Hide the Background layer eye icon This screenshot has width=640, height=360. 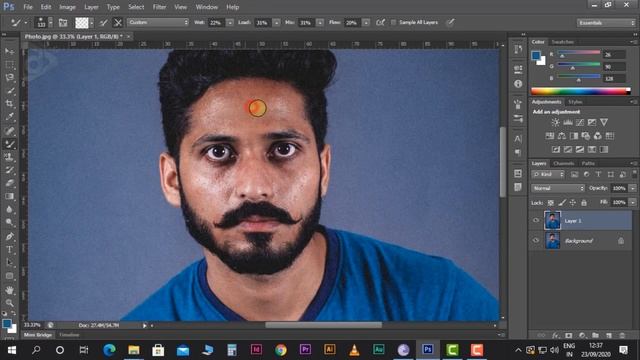click(536, 240)
